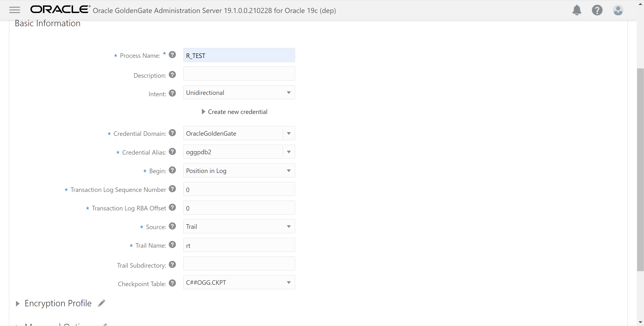Open the Credential Domain combo box arrow
Viewport: 644px width, 326px height.
(289, 133)
